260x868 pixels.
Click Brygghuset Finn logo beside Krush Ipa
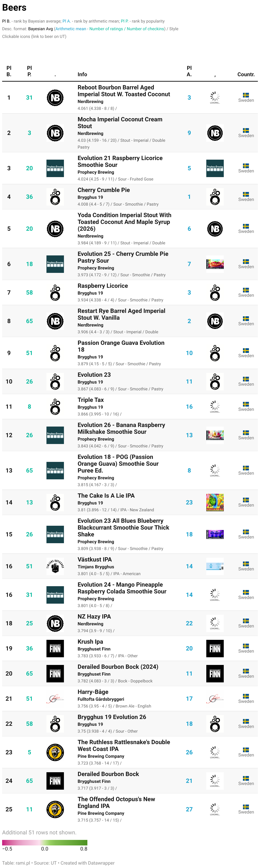55,648
